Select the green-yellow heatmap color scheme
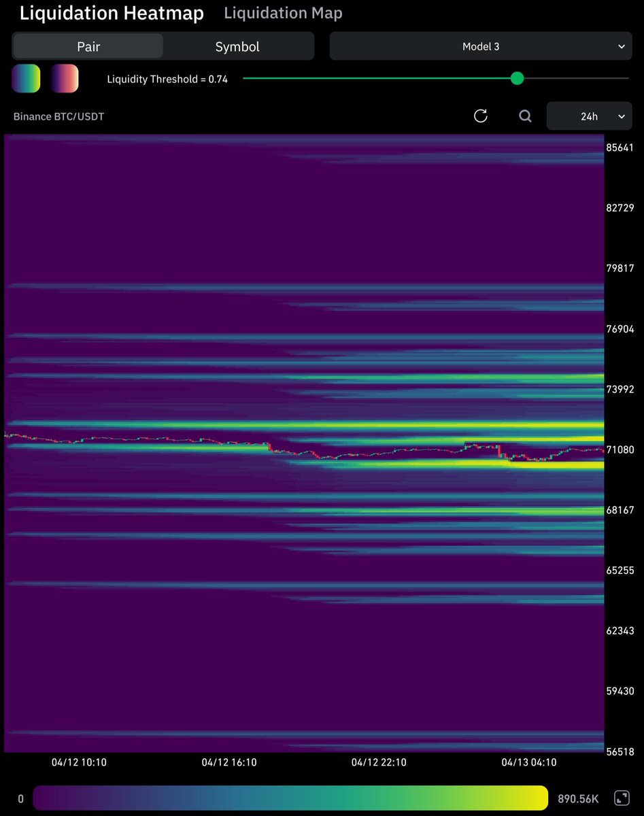This screenshot has height=816, width=644. (26, 79)
